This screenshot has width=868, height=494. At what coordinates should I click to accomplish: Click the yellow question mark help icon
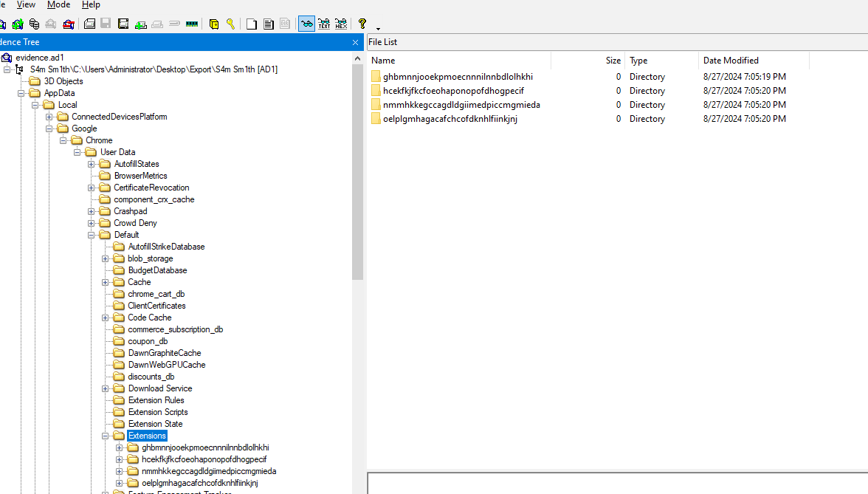[362, 24]
